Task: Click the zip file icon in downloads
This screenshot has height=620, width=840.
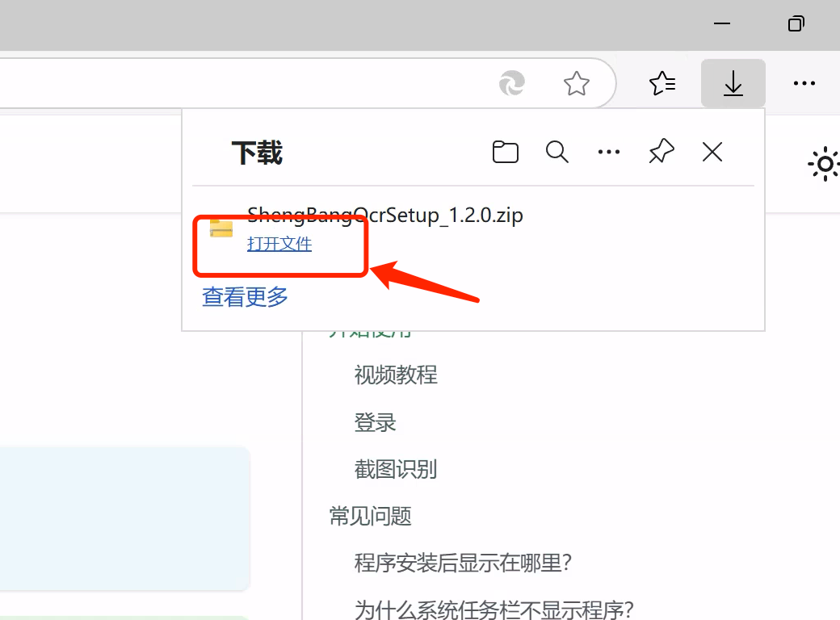Action: coord(221,228)
